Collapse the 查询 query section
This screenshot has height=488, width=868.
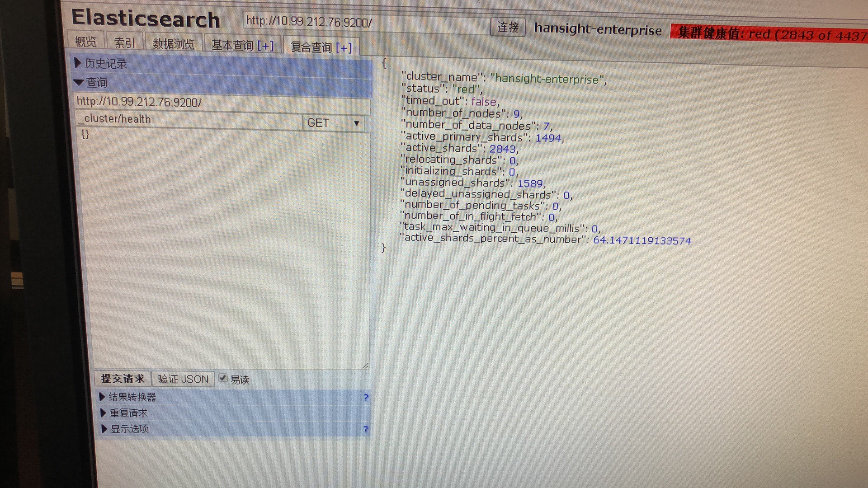[x=222, y=83]
